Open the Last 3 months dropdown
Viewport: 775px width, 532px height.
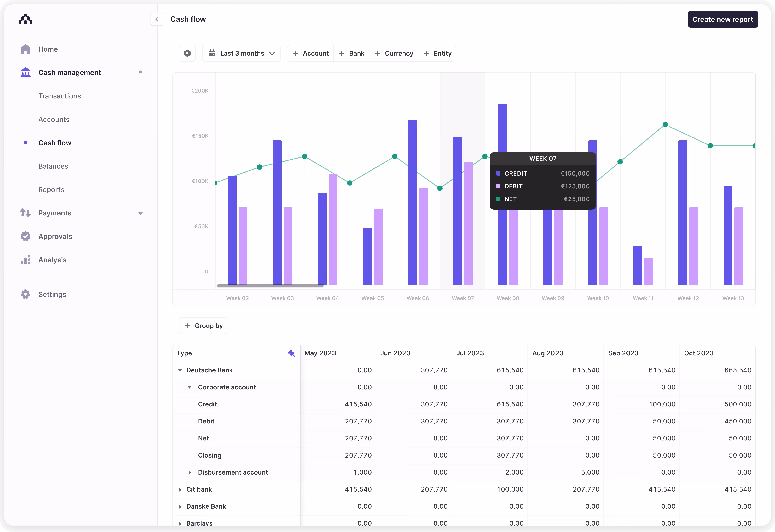pos(241,53)
